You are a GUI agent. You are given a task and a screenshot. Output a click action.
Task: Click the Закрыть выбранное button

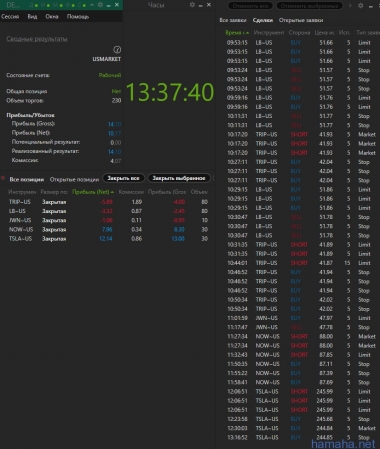coord(179,178)
